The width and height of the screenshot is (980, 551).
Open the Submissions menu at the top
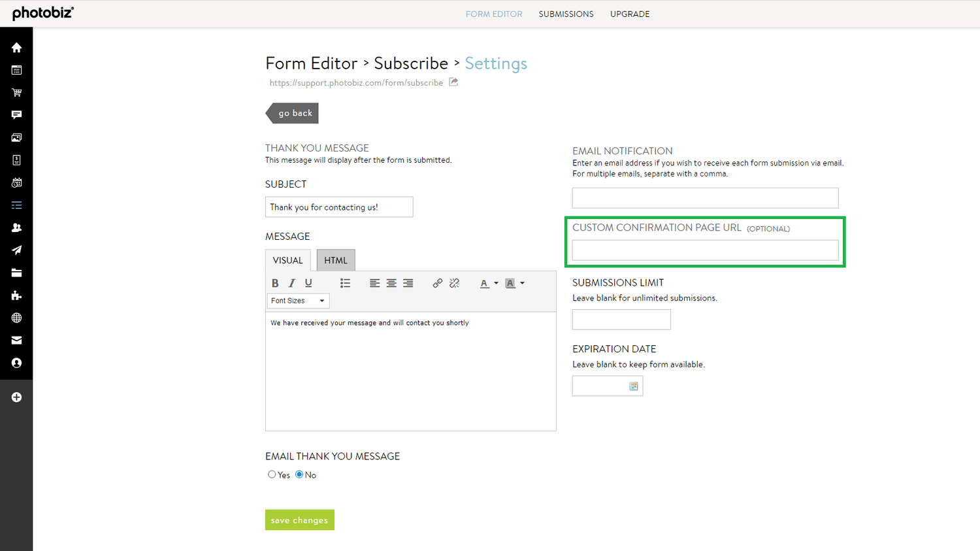coord(566,14)
